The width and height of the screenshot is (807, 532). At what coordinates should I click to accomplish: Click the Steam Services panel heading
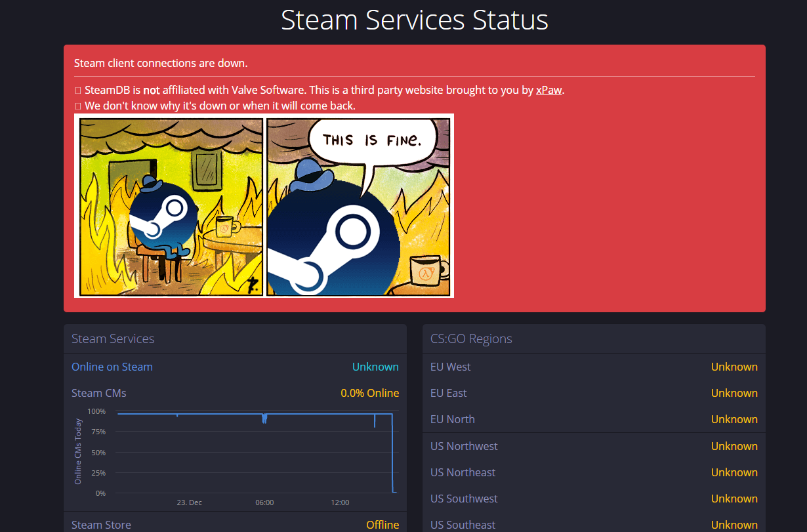pos(113,338)
